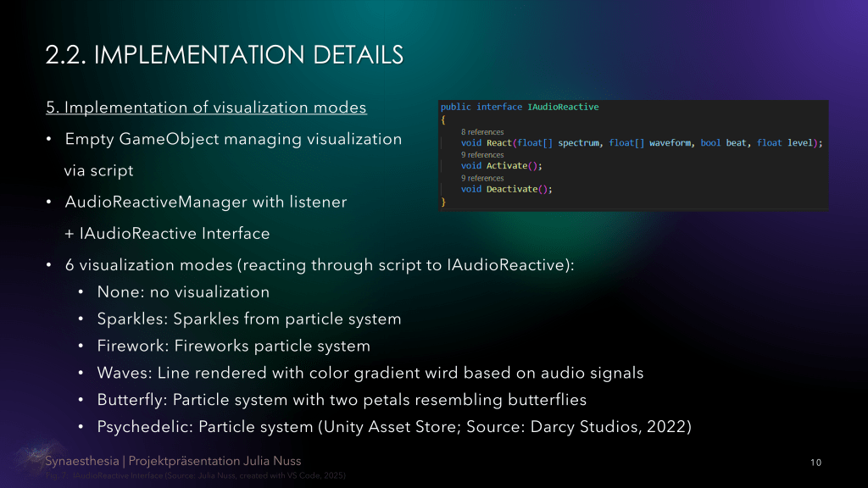Click the 'Empty GameObject managing visualization' bullet
The image size is (868, 488).
pyautogui.click(x=233, y=139)
